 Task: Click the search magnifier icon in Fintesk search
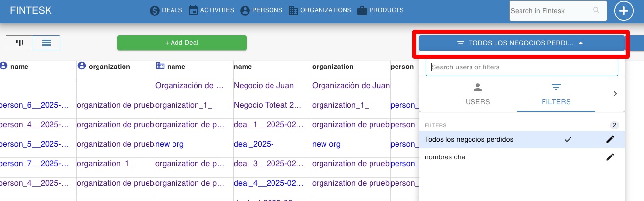pyautogui.click(x=596, y=10)
